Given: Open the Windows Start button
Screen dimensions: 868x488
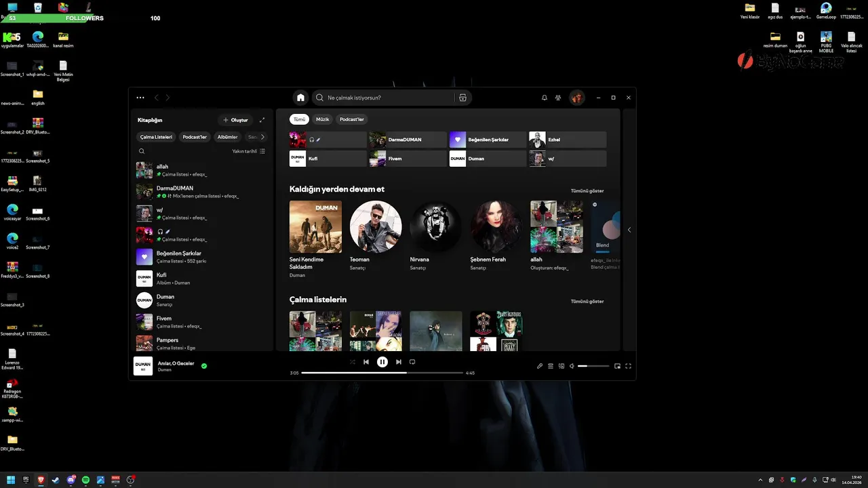Looking at the screenshot, I should click(x=11, y=480).
